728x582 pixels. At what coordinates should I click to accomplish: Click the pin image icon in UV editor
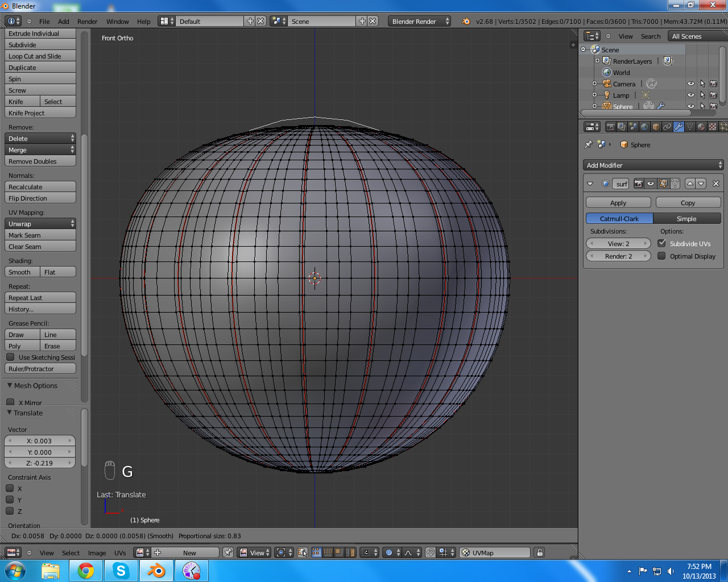coord(228,552)
